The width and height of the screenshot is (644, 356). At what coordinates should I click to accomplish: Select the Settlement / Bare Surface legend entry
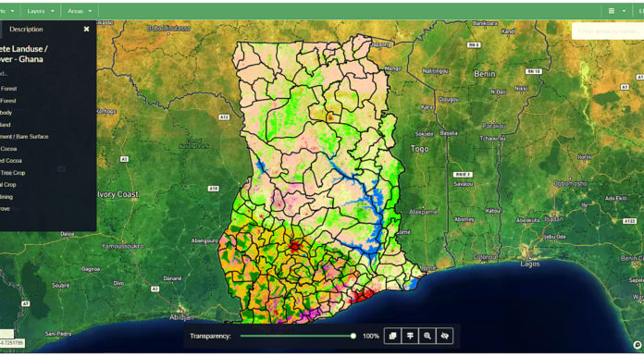[x=24, y=137]
